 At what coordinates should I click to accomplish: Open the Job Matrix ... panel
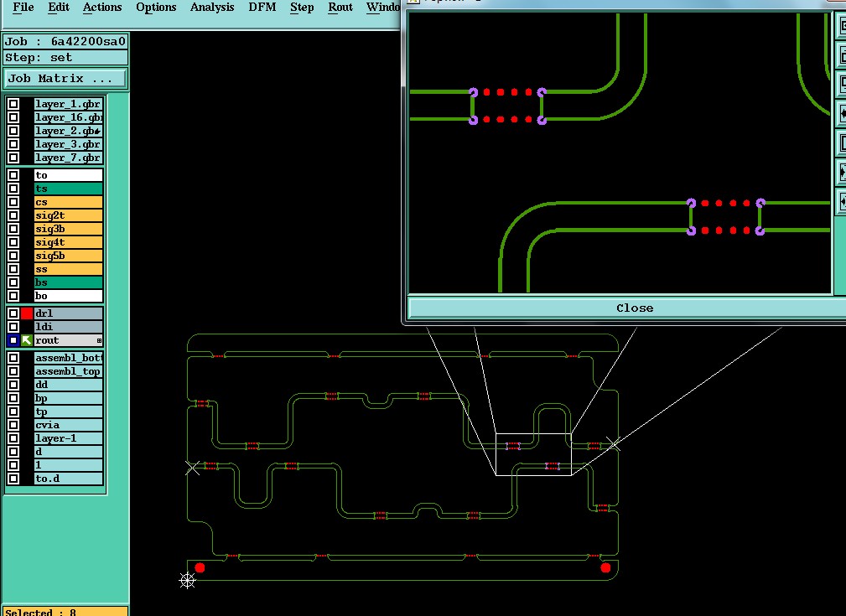point(65,78)
